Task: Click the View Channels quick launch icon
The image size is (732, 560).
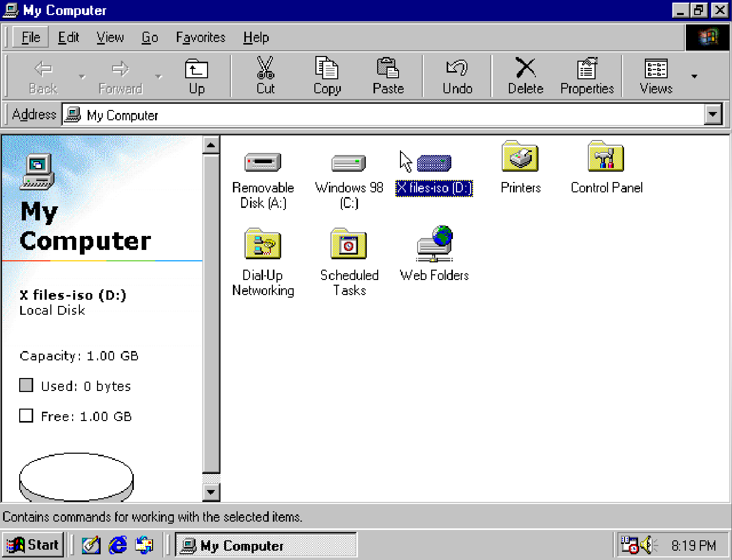Action: pyautogui.click(x=144, y=544)
